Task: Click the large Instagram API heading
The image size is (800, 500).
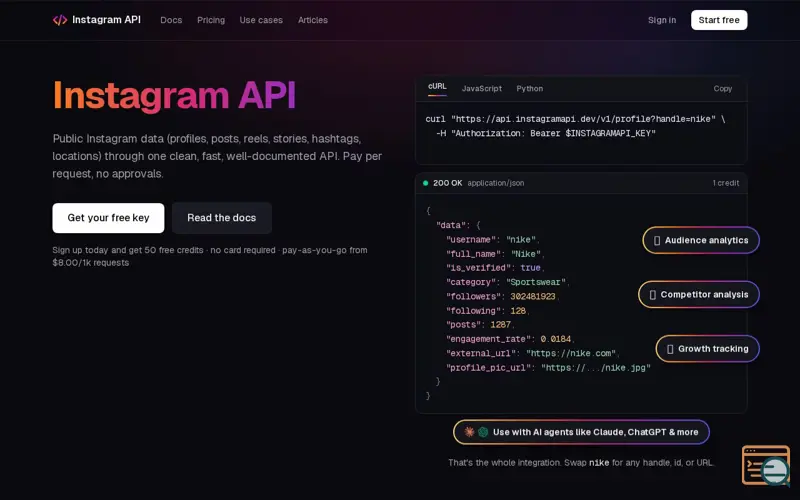Action: 174,95
